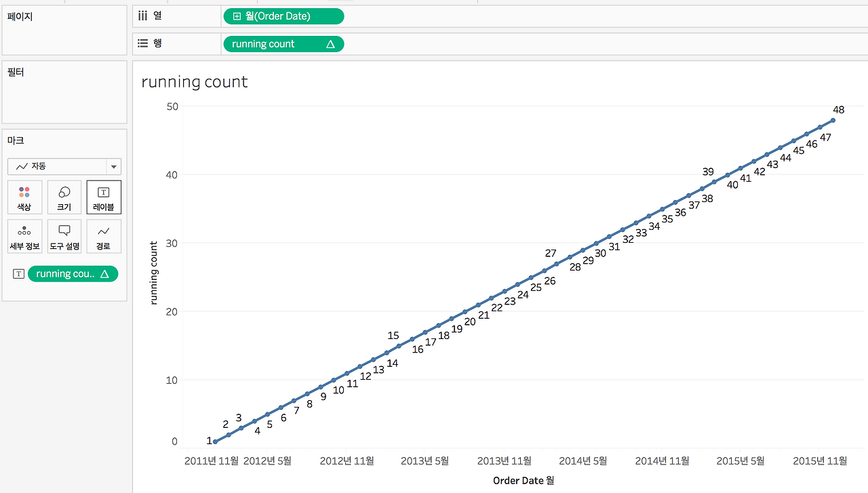This screenshot has width=868, height=493.
Task: Click the columns shelf icon next to 열
Action: click(143, 16)
